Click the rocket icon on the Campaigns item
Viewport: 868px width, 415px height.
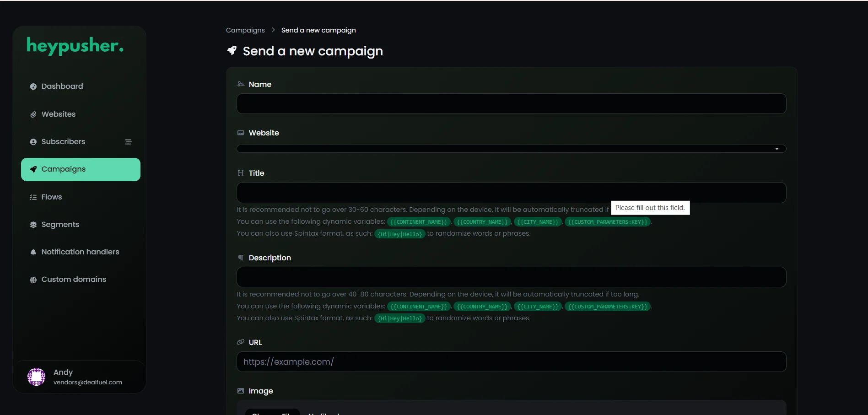coord(33,169)
